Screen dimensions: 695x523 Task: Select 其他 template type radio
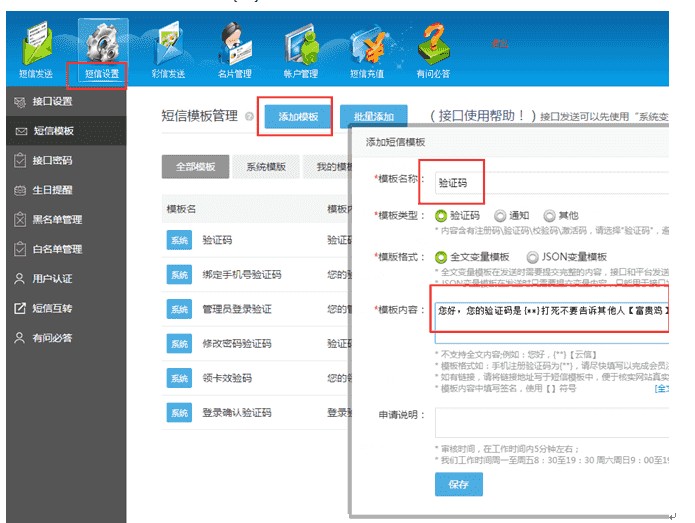(x=549, y=216)
